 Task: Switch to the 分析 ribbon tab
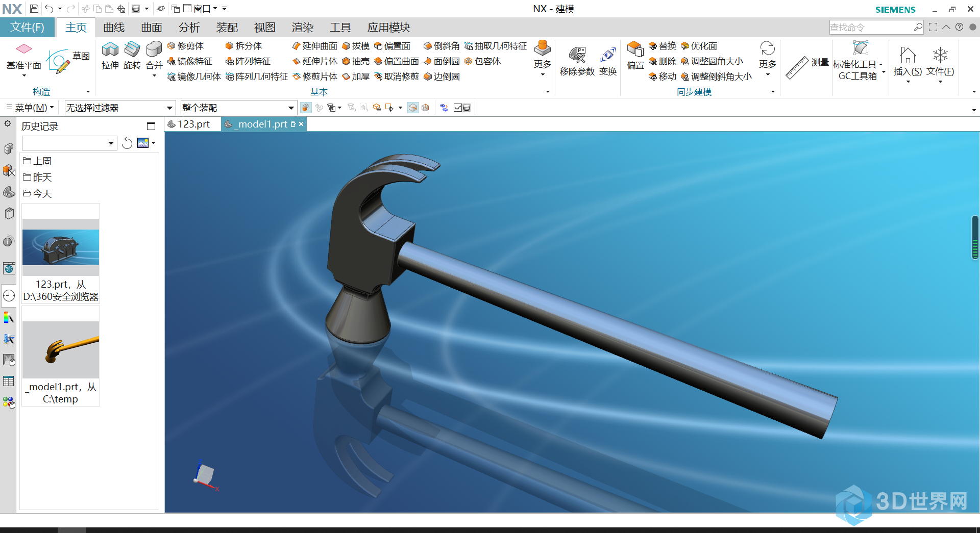[189, 27]
